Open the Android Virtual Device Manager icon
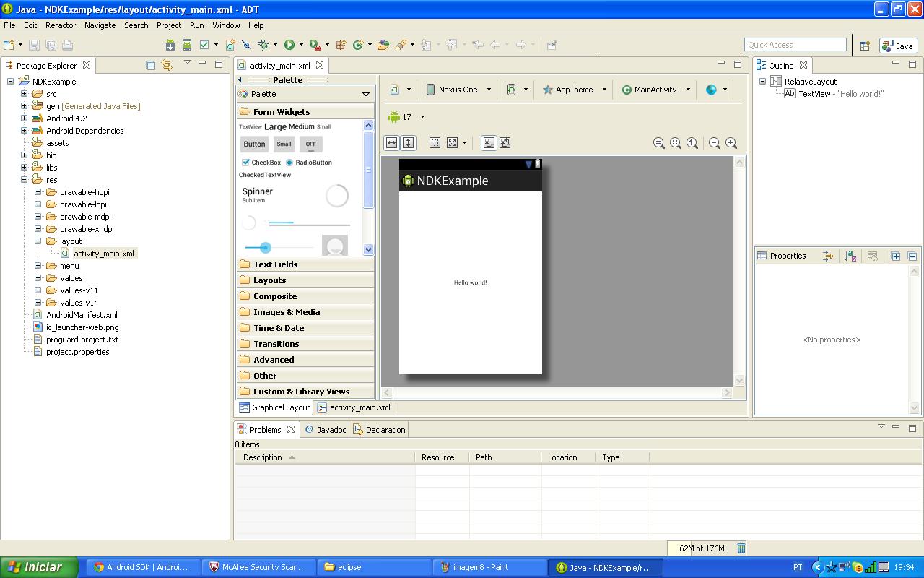This screenshot has width=924, height=578. pos(187,45)
